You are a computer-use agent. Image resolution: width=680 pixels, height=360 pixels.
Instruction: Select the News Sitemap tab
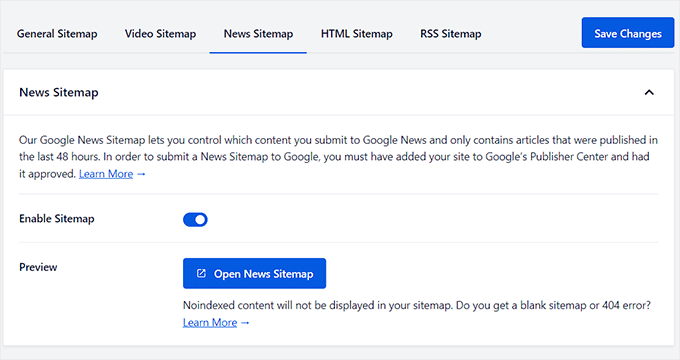258,34
